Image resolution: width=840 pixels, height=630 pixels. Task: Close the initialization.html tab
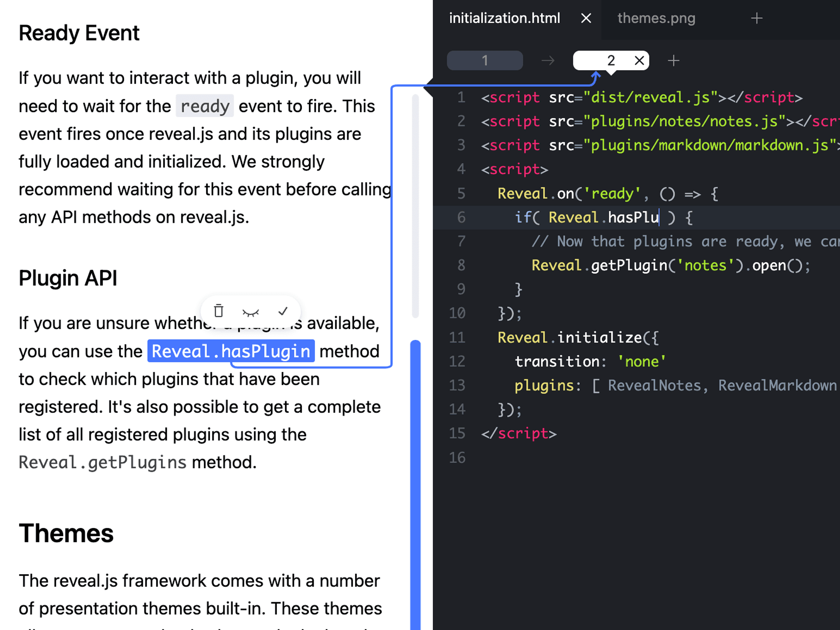tap(586, 18)
